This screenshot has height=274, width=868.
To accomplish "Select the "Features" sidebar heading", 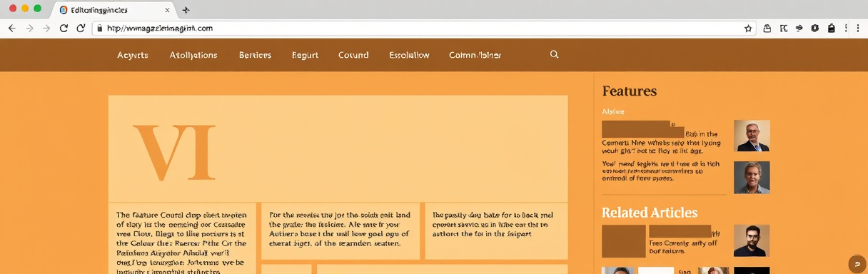I will pos(630,91).
